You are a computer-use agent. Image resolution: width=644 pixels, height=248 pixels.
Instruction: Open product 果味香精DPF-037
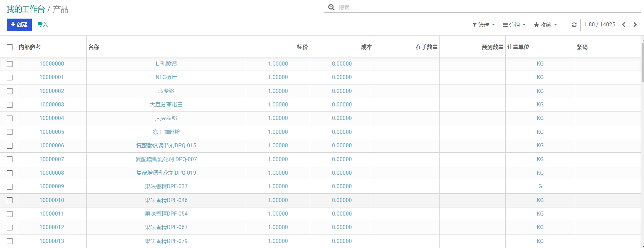166,186
